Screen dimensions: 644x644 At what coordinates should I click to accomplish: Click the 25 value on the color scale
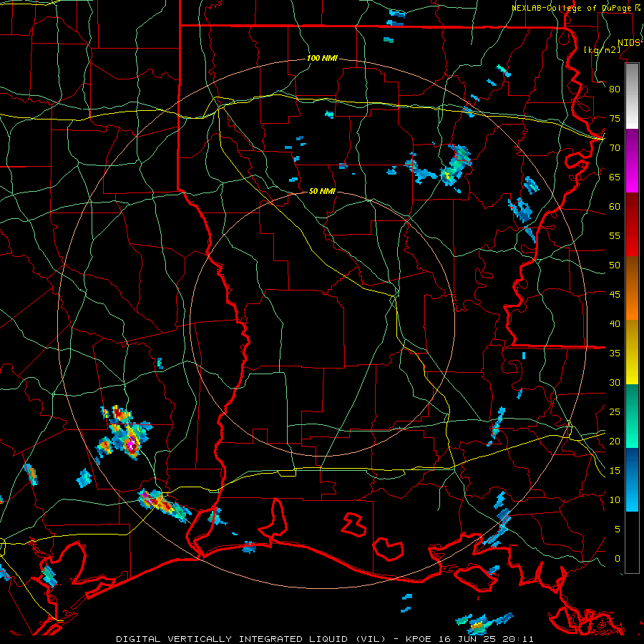click(x=615, y=412)
